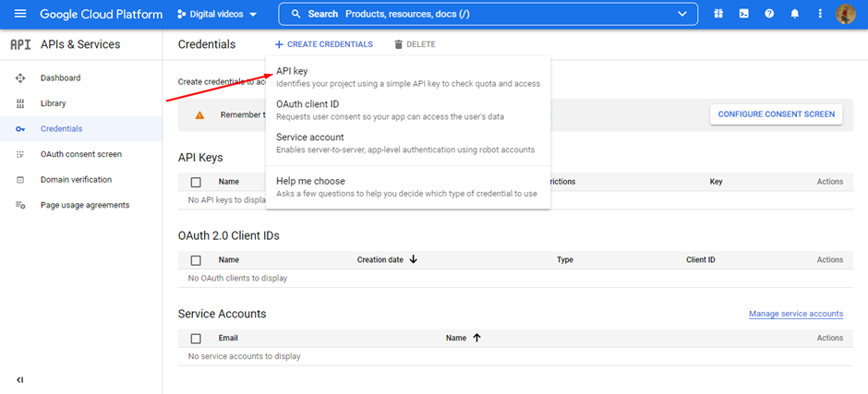Click the Key column header in API Keys
868x394 pixels.
tap(716, 182)
